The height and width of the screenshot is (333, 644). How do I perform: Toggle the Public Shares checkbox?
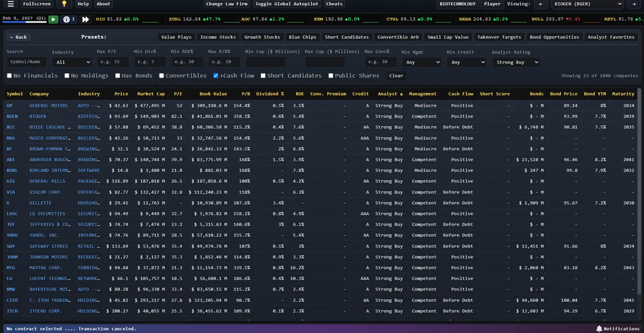point(331,76)
